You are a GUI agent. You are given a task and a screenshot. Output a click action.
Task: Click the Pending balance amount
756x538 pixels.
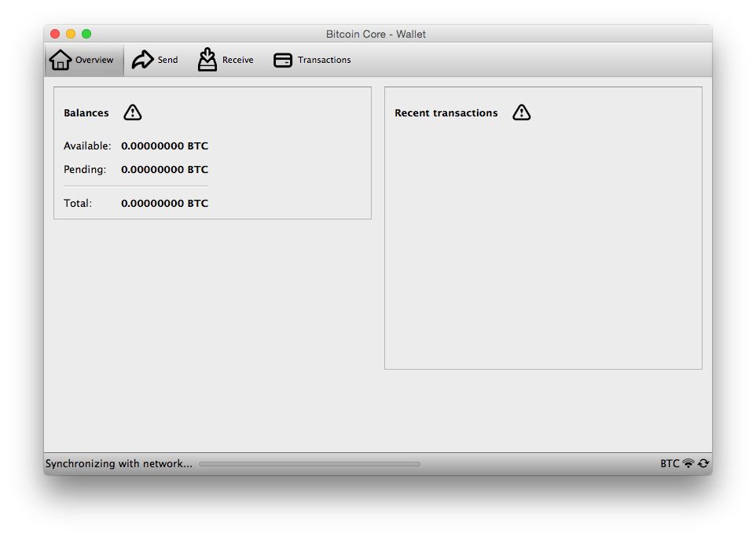click(x=164, y=169)
